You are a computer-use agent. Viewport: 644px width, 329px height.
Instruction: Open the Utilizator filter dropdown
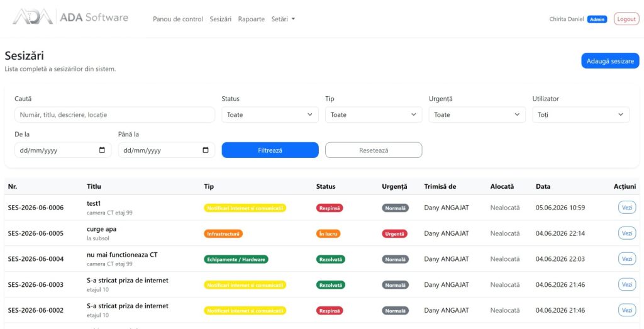click(x=580, y=115)
